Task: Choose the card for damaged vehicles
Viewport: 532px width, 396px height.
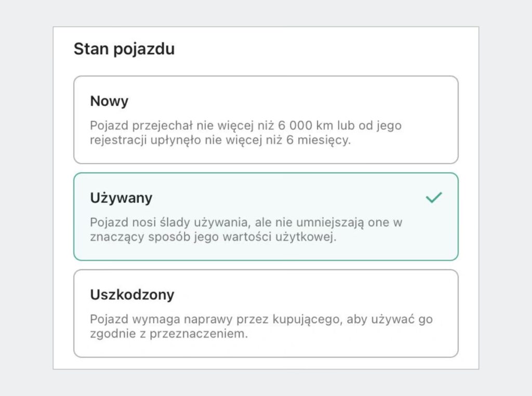Action: tap(265, 313)
